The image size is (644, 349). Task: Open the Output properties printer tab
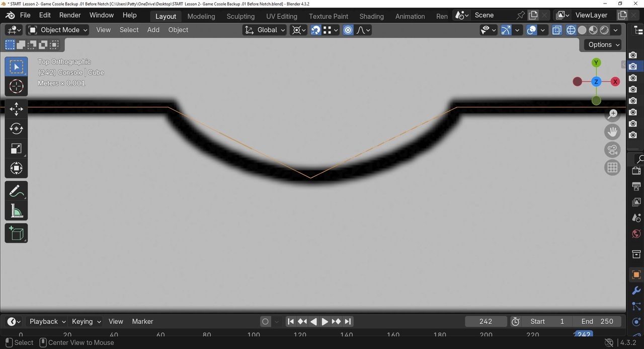tap(636, 187)
